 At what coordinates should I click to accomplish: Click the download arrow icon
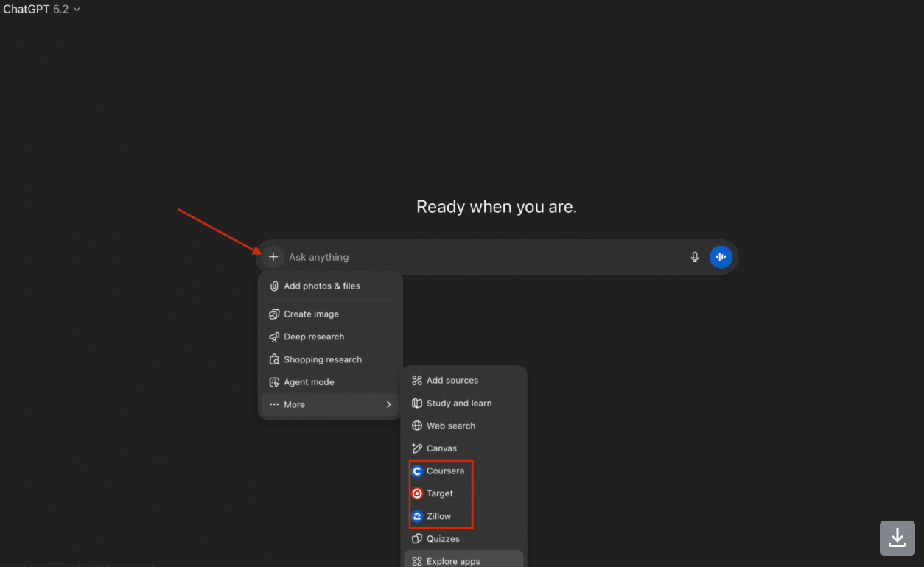coord(897,538)
